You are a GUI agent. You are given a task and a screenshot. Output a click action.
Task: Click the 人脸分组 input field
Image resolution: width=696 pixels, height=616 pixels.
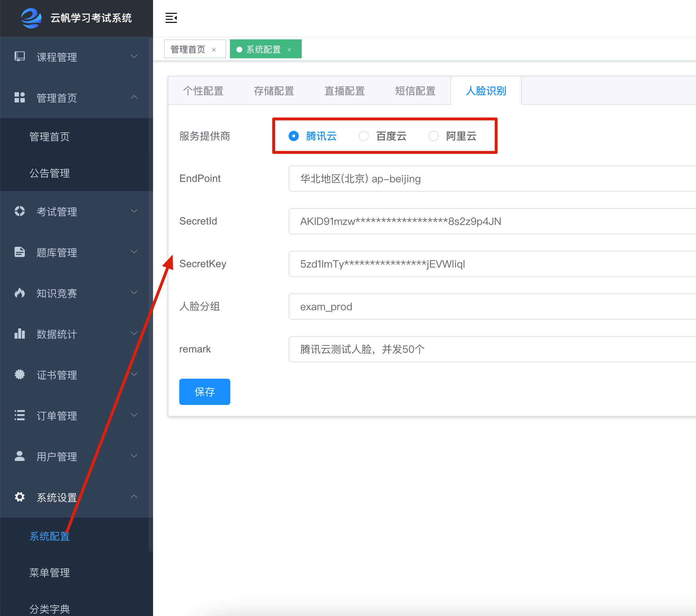(492, 307)
